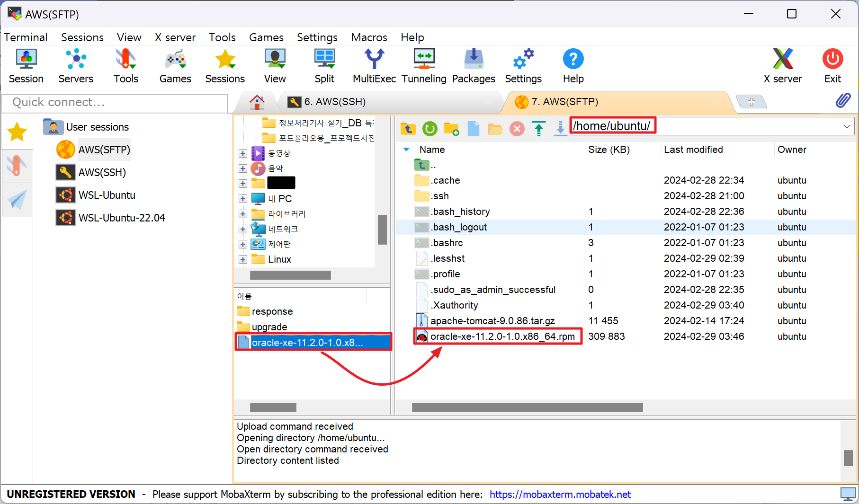Open the Tunneling toolbar icon
This screenshot has height=504, width=859.
[x=424, y=66]
